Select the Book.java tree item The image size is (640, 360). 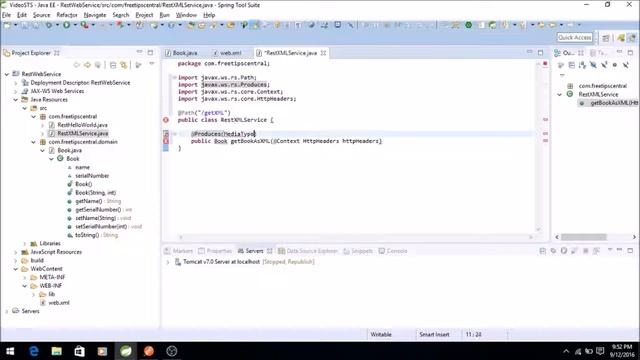[69, 151]
